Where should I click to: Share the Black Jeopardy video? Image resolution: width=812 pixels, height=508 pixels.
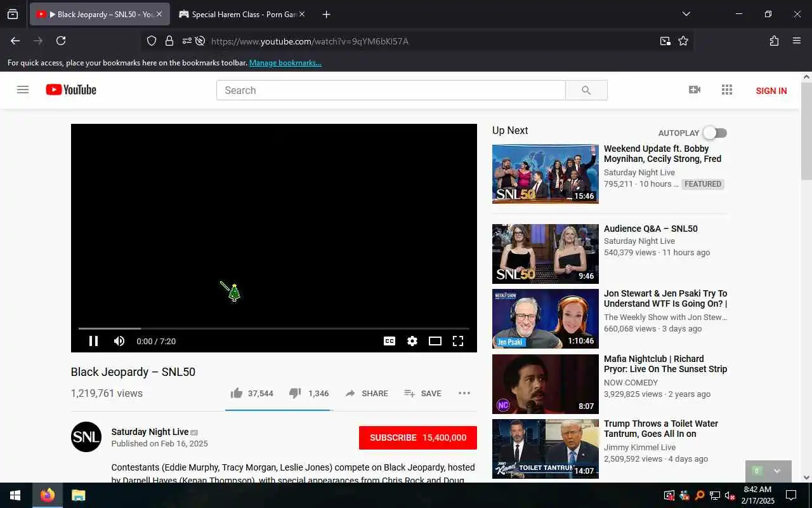pyautogui.click(x=367, y=393)
